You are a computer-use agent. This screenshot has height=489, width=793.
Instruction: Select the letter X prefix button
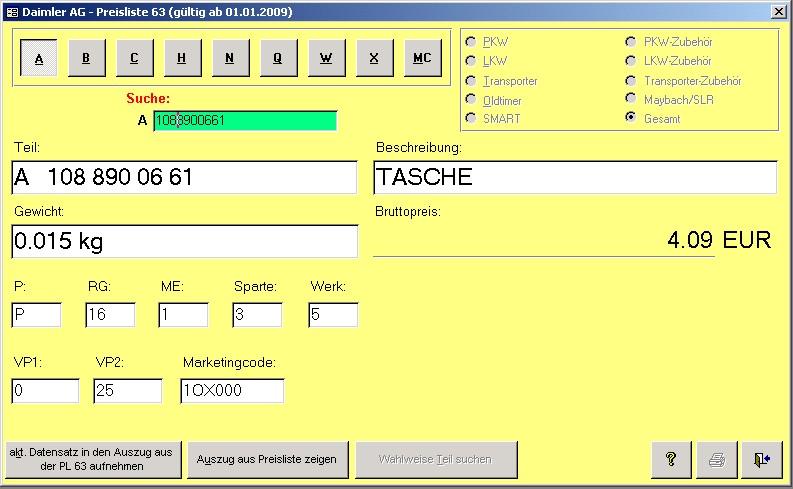[374, 58]
